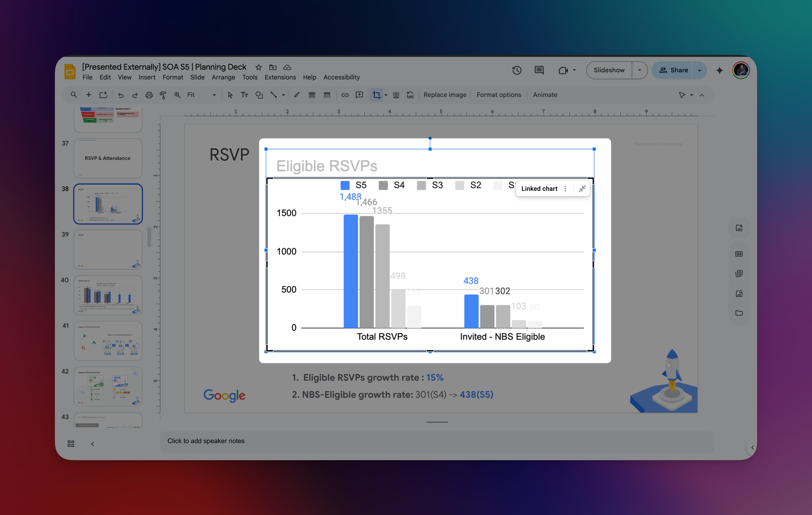This screenshot has width=812, height=515.
Task: Open the comments panel icon
Action: 539,70
